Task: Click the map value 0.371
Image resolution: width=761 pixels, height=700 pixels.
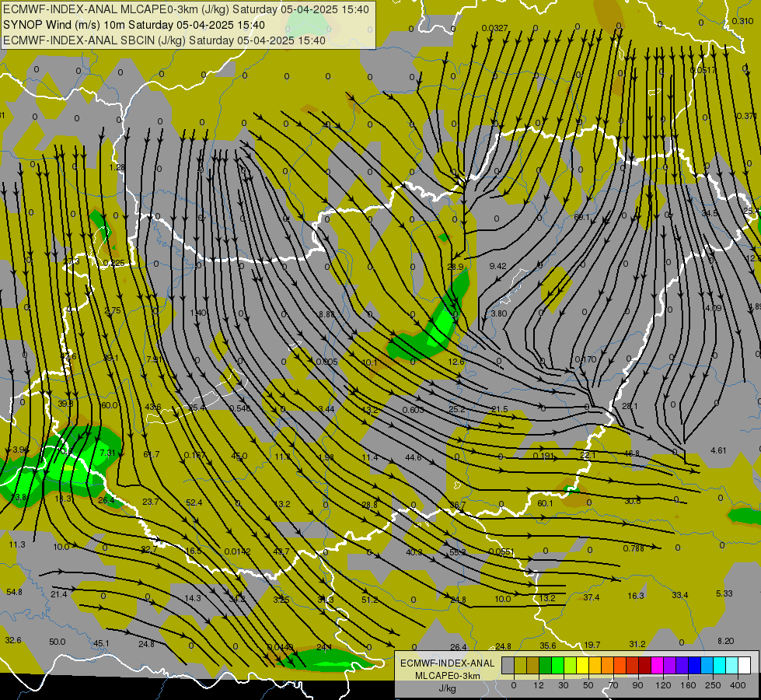Action: click(746, 116)
